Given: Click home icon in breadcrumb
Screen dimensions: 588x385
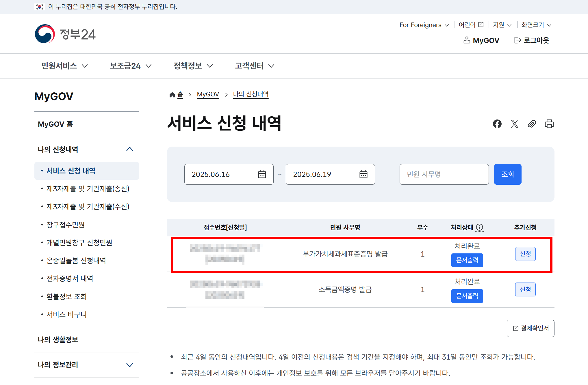Looking at the screenshot, I should pos(172,95).
